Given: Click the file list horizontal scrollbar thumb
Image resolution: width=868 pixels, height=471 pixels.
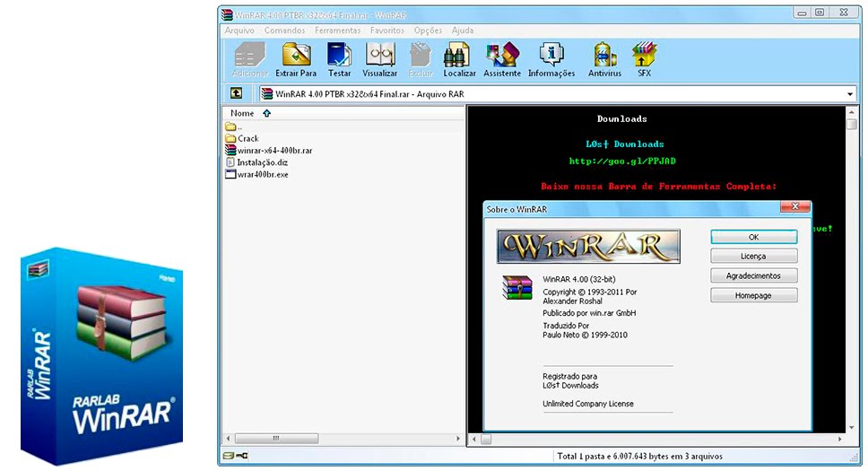Looking at the screenshot, I should 276,439.
